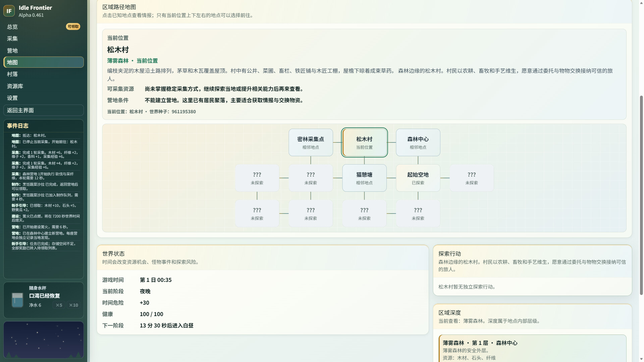
Task: Open 设置 in the sidebar
Action: coord(44,98)
